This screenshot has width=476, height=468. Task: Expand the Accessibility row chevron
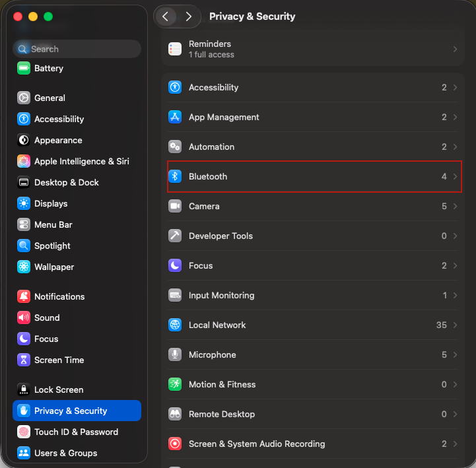(455, 87)
